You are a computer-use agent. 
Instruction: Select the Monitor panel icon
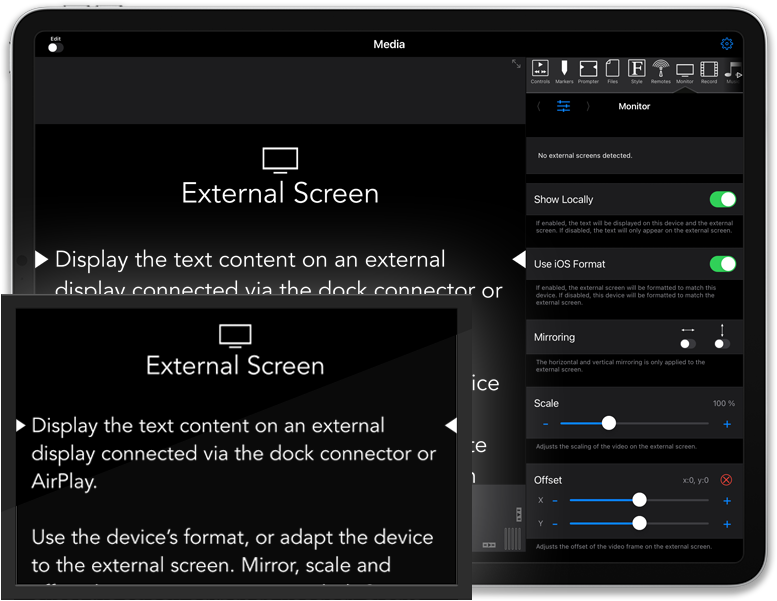click(x=685, y=73)
